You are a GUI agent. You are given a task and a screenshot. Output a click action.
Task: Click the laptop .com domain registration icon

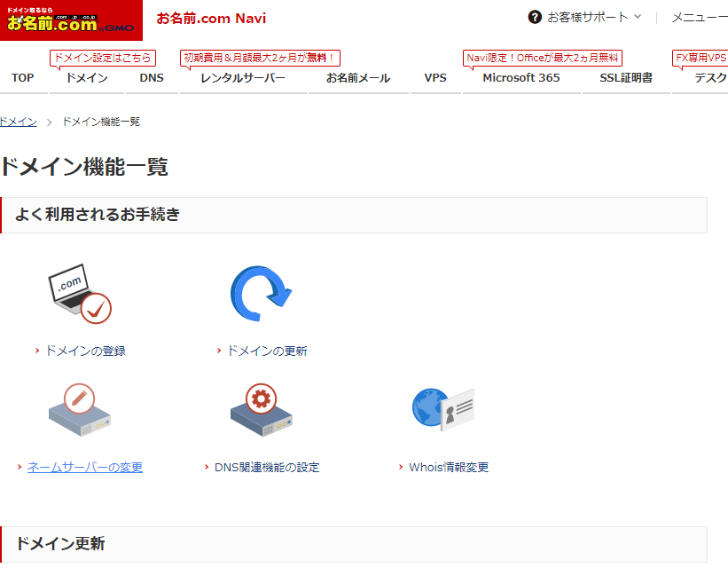tap(80, 294)
